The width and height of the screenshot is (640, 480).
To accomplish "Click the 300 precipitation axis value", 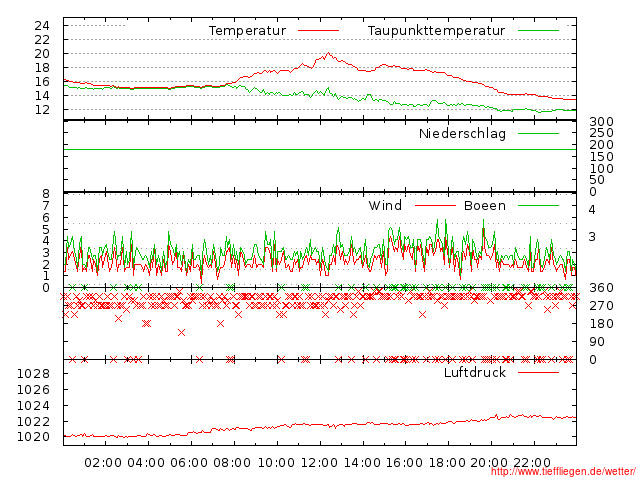I will [601, 122].
